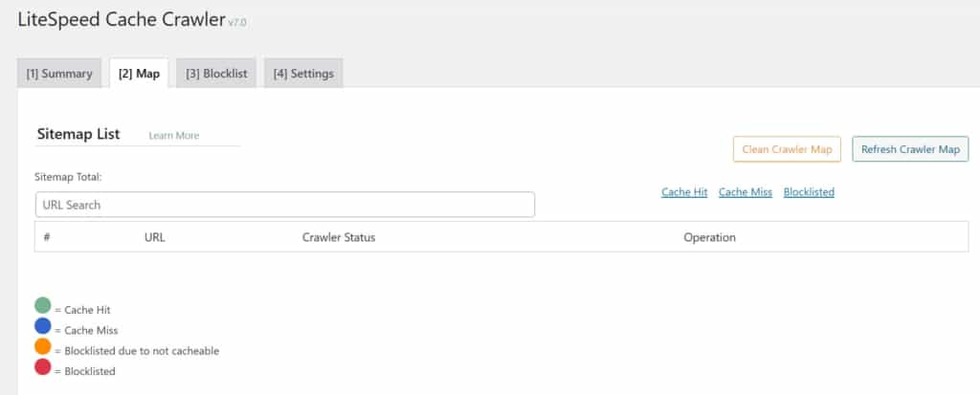The image size is (980, 395).
Task: Focus the URL Search field
Action: [x=285, y=205]
